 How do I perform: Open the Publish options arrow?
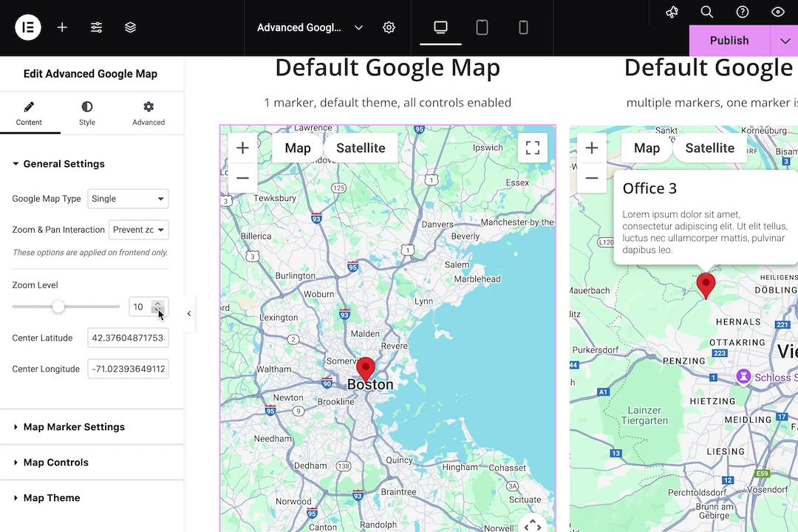pyautogui.click(x=784, y=41)
